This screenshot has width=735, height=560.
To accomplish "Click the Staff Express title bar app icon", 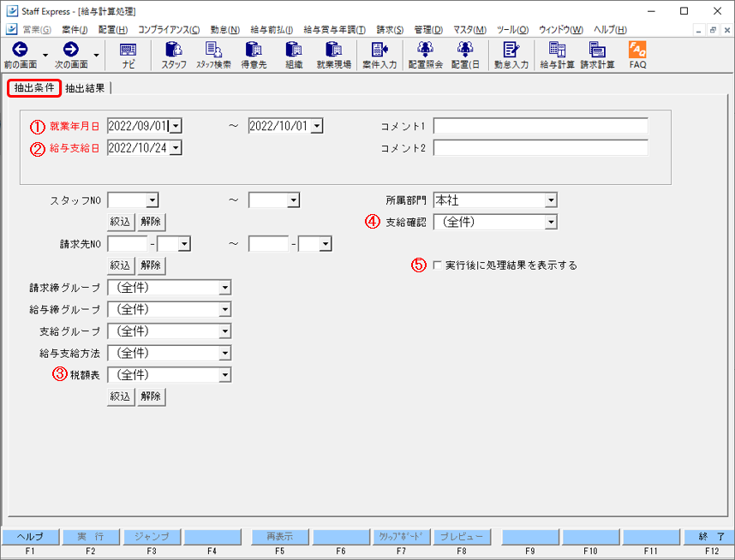I will click(12, 11).
